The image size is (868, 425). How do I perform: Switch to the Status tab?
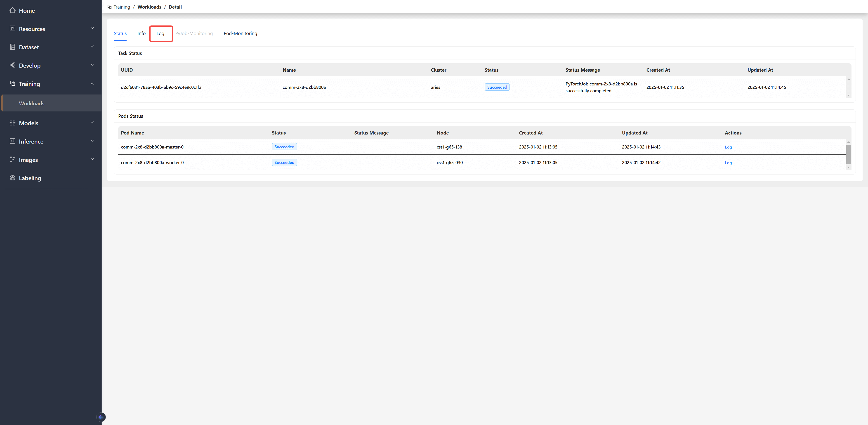pos(120,33)
